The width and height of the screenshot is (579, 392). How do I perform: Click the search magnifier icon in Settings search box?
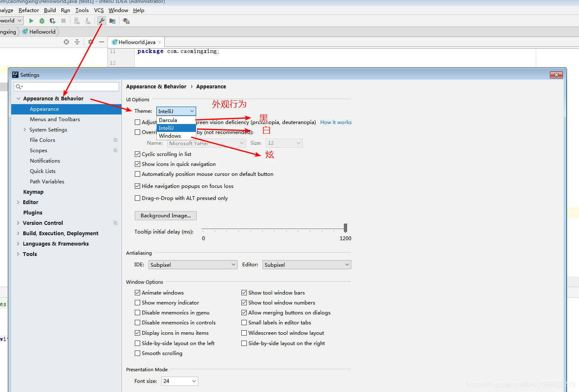click(19, 87)
